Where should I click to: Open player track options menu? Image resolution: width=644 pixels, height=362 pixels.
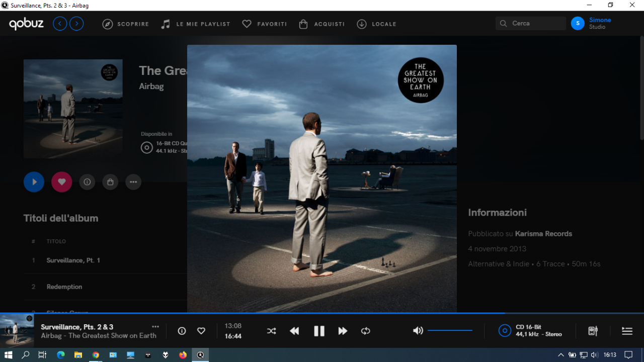pyautogui.click(x=155, y=327)
